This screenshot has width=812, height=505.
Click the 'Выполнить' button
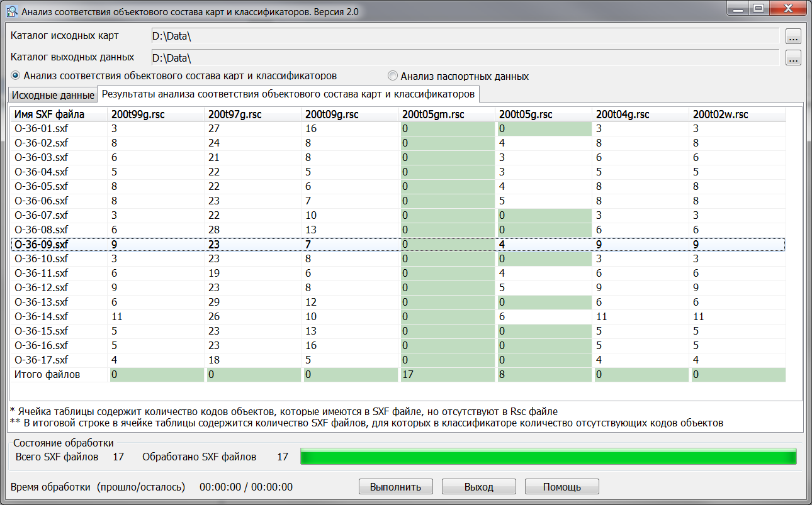[396, 487]
